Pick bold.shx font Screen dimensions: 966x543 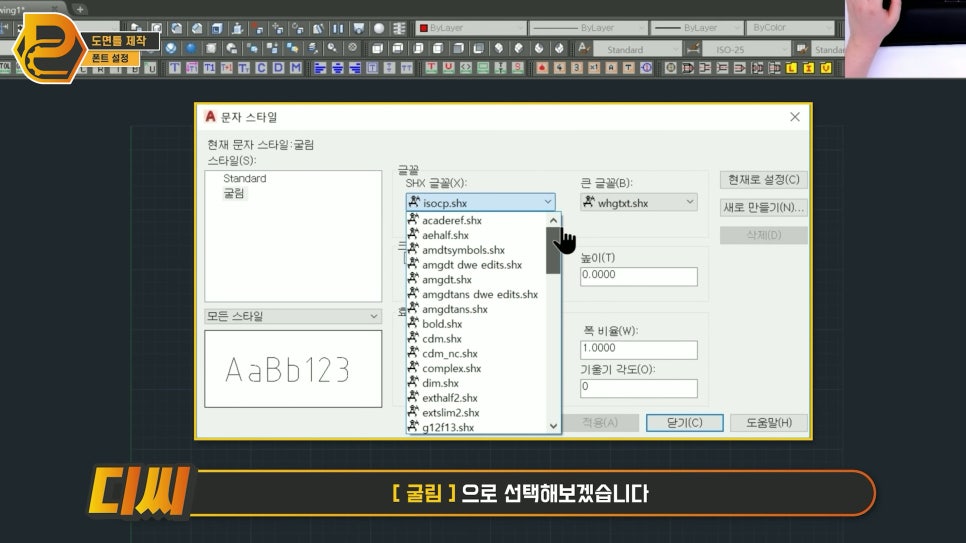pyautogui.click(x=476, y=324)
